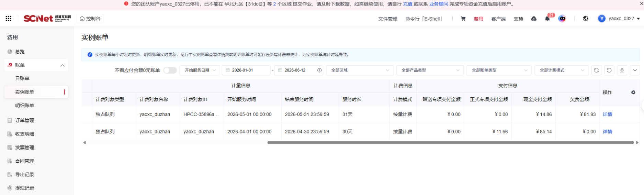This screenshot has width=644, height=195.
Task: Click the info icon in blue notice
Action: [x=90, y=55]
